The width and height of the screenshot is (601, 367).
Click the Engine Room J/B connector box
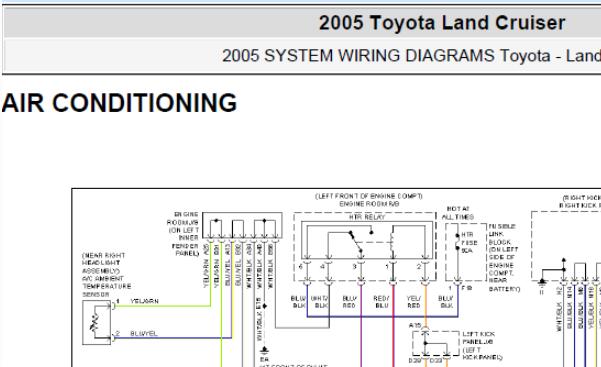tap(242, 225)
